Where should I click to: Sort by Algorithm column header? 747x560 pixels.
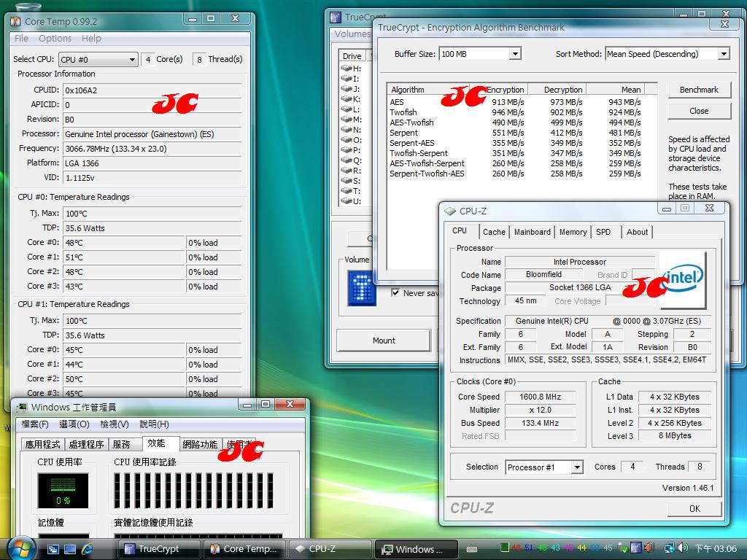coord(427,90)
